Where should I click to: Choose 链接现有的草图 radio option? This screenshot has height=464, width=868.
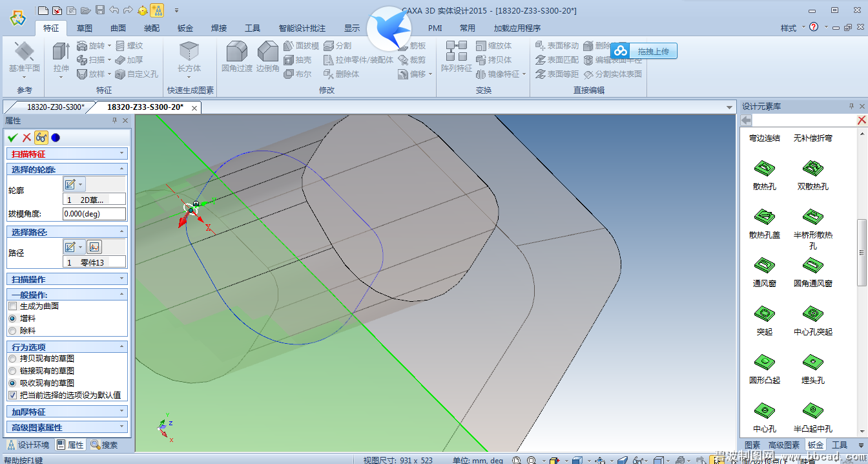tap(12, 371)
